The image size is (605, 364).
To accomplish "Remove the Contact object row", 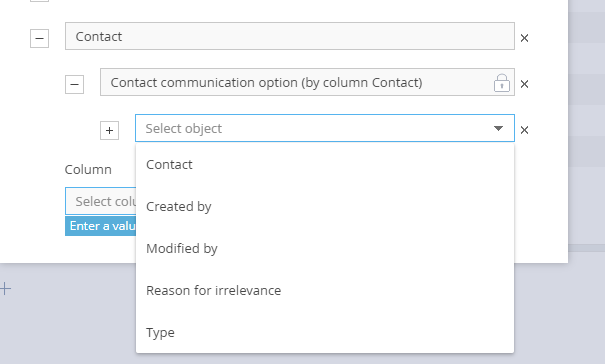I will coord(524,38).
